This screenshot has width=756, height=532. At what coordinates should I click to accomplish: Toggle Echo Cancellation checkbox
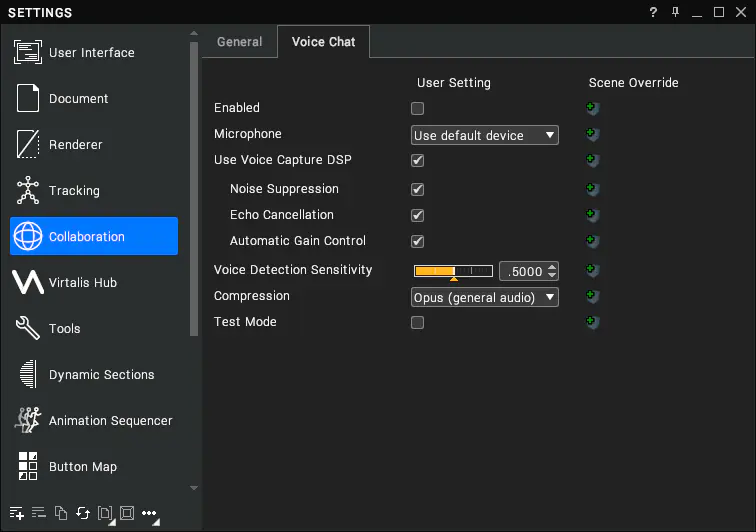pos(418,215)
